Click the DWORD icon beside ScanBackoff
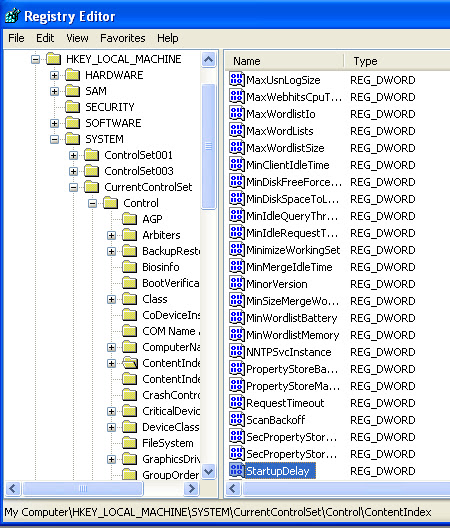This screenshot has width=450, height=528. [236, 419]
